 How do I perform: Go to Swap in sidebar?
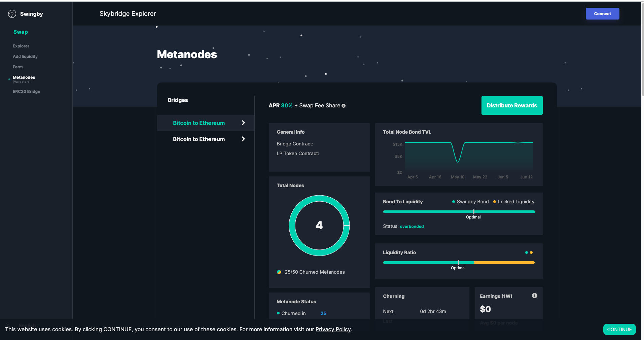[x=21, y=32]
